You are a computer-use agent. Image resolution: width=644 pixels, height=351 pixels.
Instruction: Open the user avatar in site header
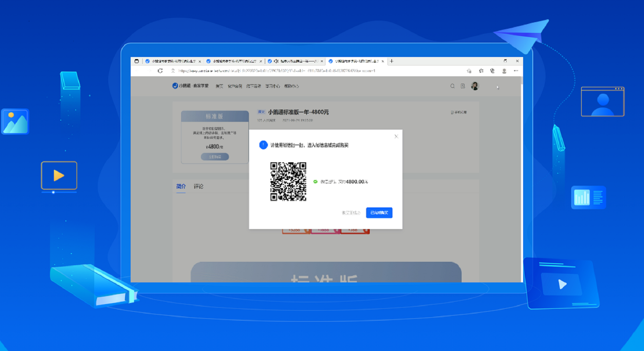point(475,86)
